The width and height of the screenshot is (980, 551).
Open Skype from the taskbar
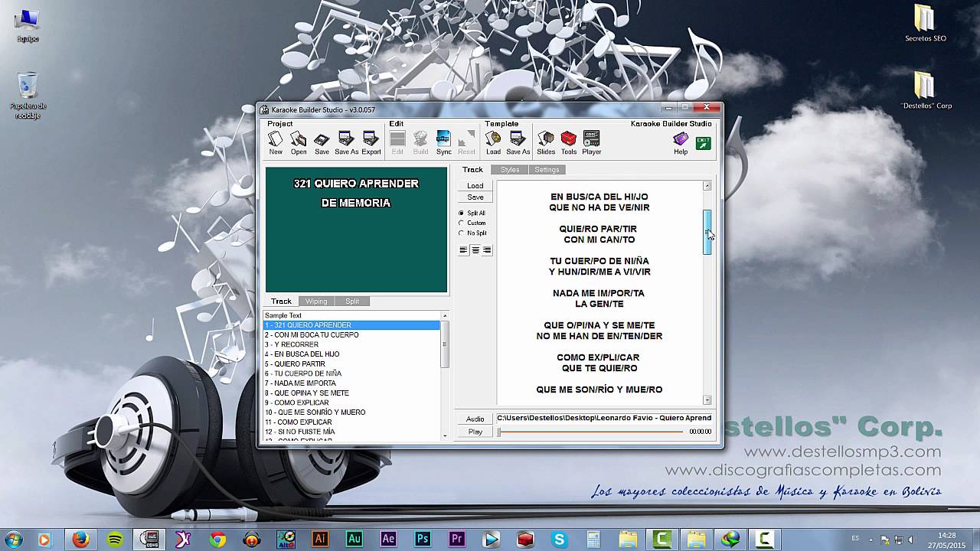[x=559, y=540]
